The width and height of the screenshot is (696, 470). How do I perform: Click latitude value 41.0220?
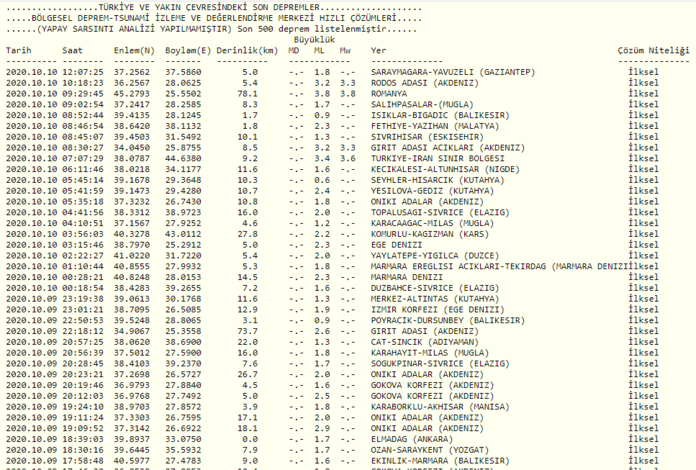(x=132, y=256)
